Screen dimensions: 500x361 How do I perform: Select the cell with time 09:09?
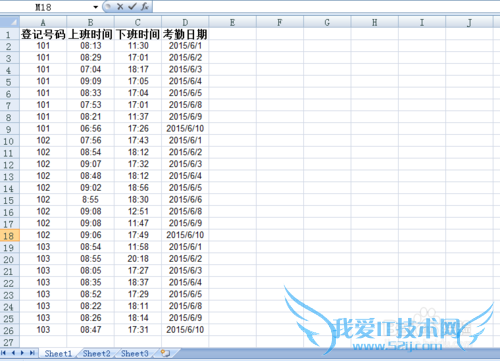tap(90, 81)
